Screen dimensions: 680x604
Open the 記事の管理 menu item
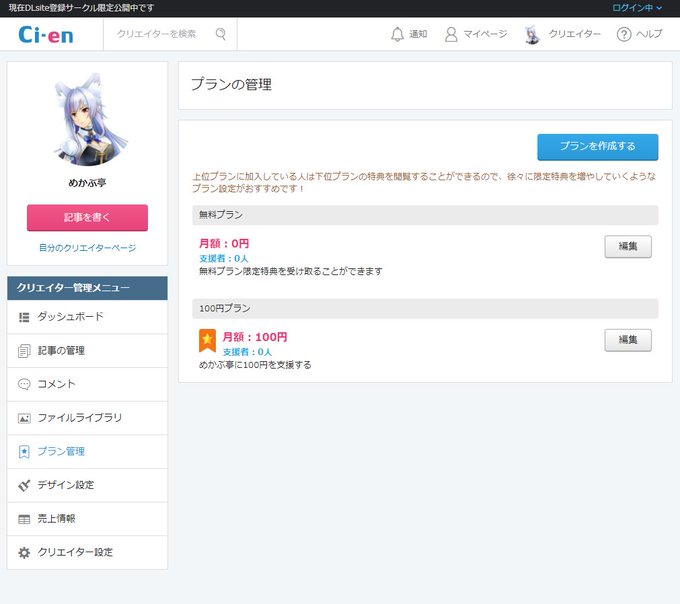click(87, 351)
